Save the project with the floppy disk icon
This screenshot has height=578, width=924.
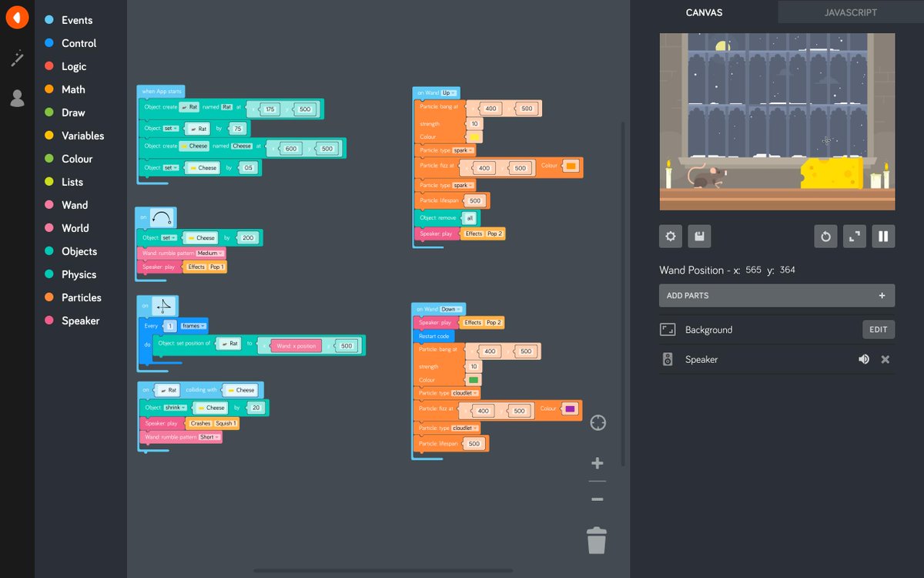point(699,236)
